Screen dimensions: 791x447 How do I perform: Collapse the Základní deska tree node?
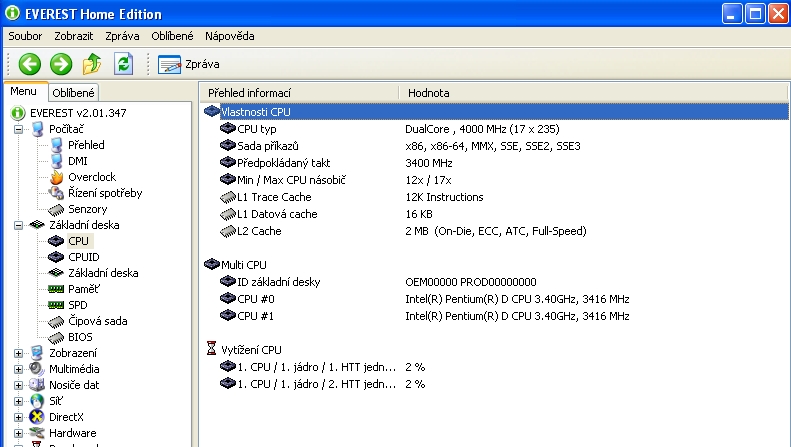19,225
